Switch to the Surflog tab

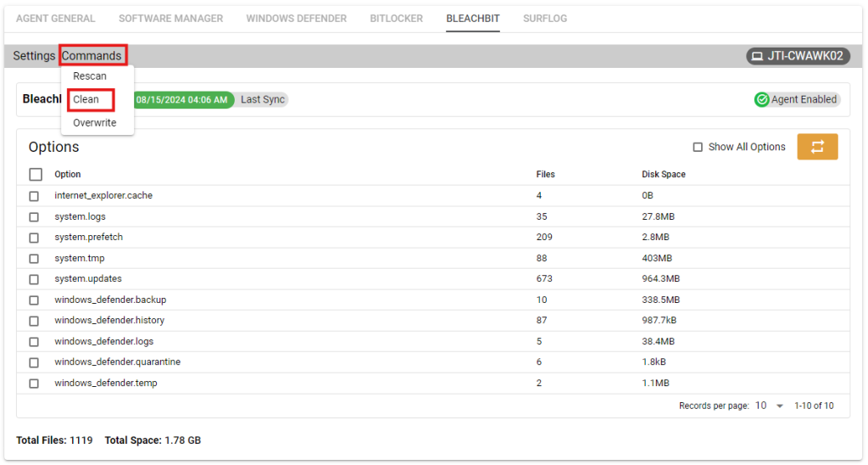545,19
